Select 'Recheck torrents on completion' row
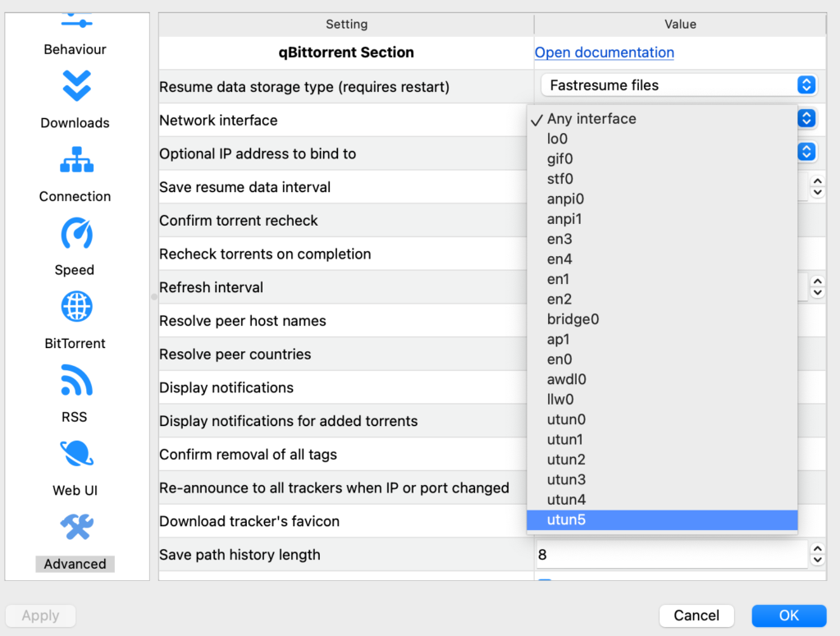The width and height of the screenshot is (840, 636). click(x=343, y=254)
